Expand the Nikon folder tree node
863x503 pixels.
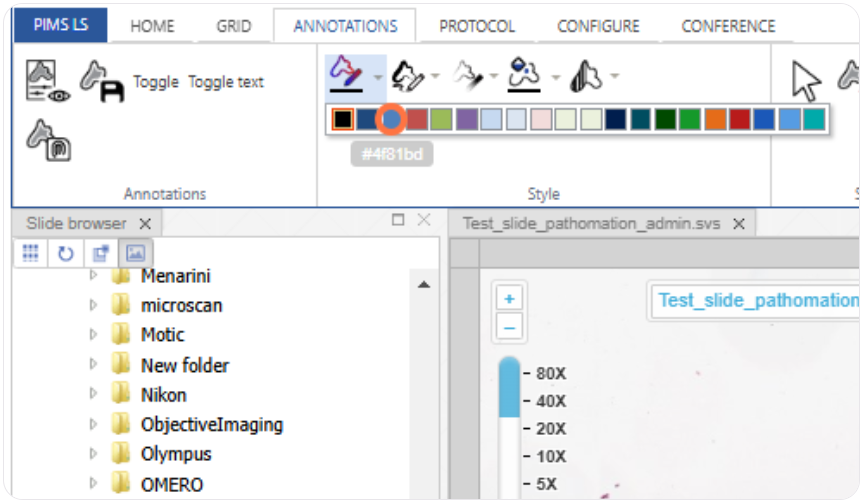tap(94, 395)
